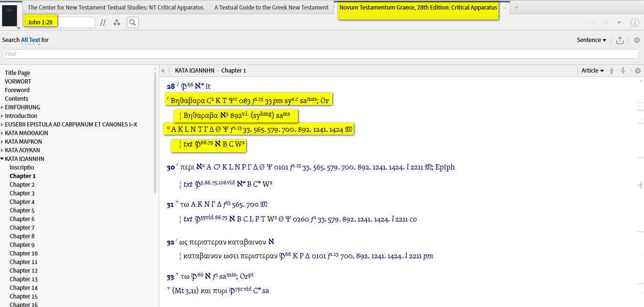Open VORWORT in contents

coord(18,82)
